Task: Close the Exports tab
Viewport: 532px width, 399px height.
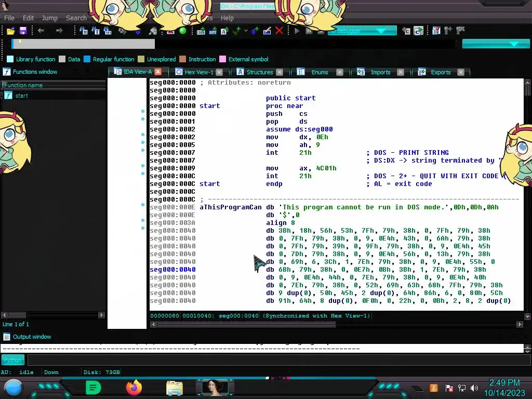Action: (x=460, y=72)
